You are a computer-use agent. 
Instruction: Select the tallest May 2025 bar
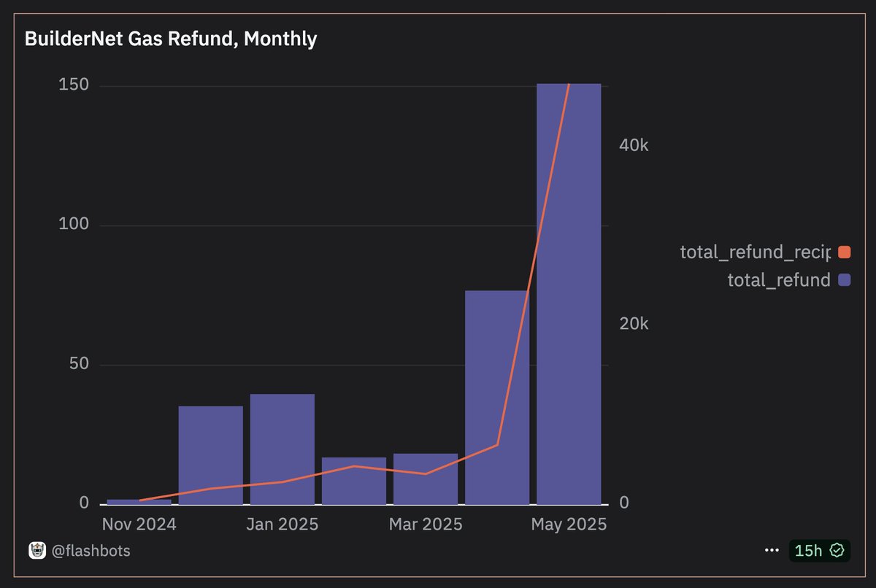(569, 292)
